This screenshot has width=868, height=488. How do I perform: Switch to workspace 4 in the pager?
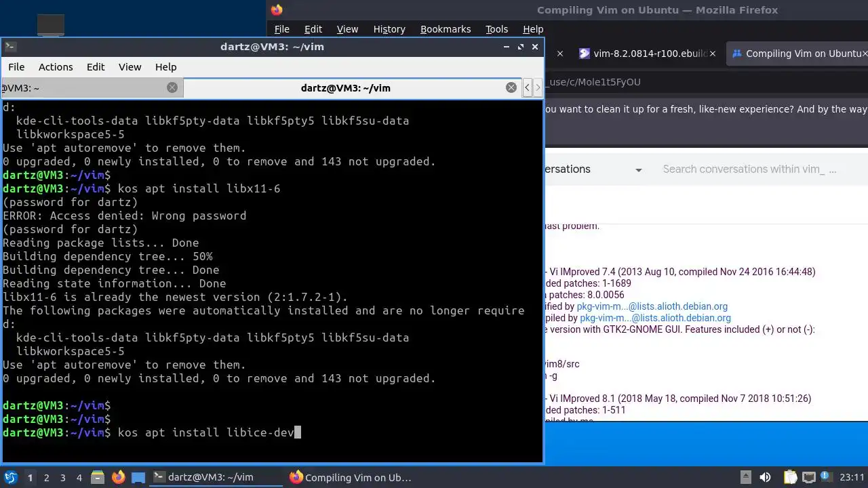[x=79, y=477]
